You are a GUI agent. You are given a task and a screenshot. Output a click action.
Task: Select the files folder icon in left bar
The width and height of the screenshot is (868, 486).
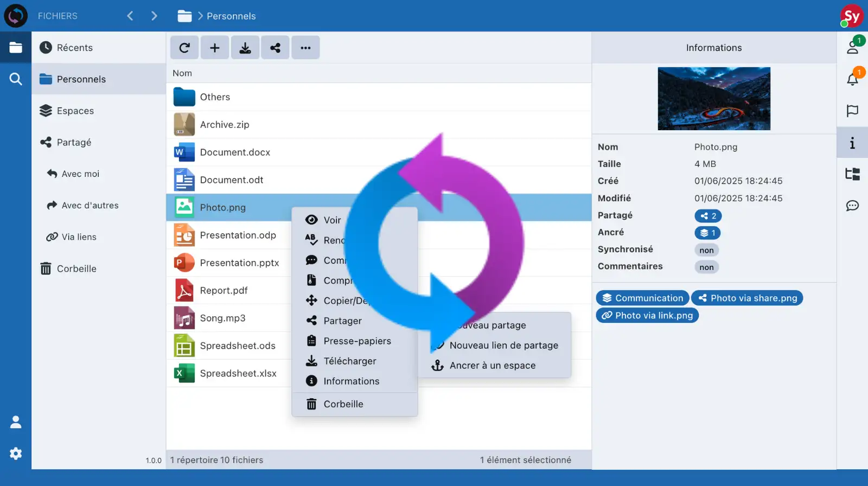point(16,48)
